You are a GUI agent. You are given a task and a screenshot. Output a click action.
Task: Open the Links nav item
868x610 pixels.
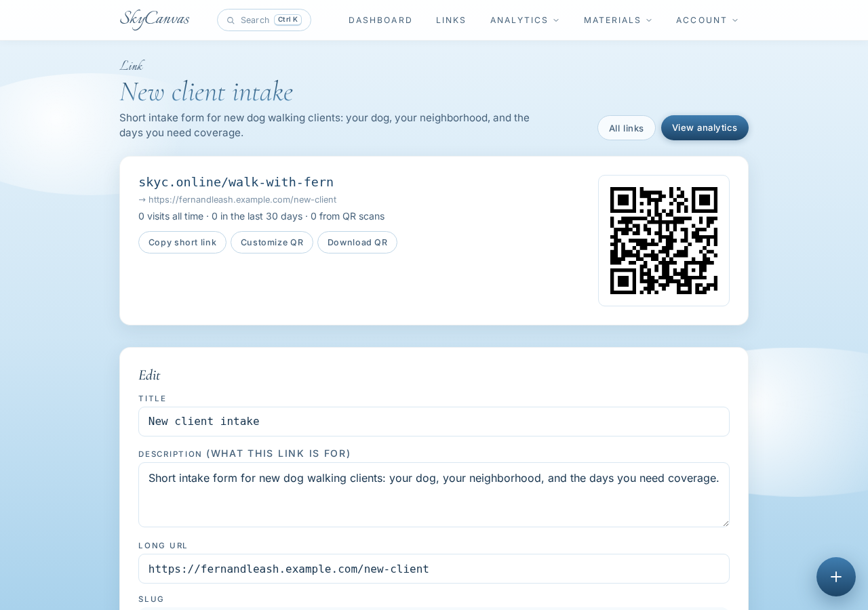(x=451, y=20)
